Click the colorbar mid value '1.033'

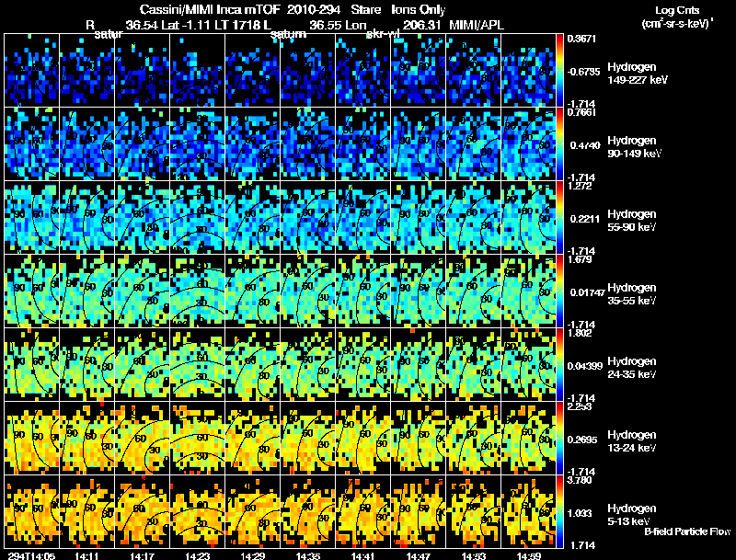pos(581,514)
